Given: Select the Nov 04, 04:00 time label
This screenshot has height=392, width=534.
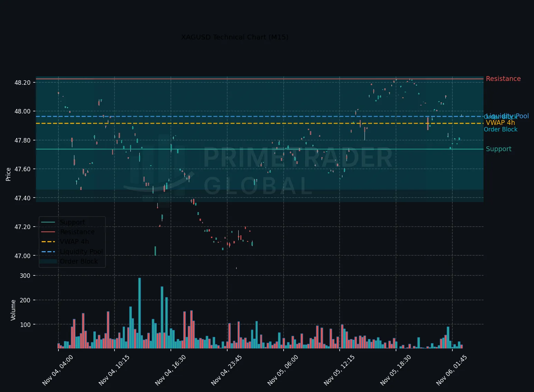Looking at the screenshot, I should [x=57, y=370].
